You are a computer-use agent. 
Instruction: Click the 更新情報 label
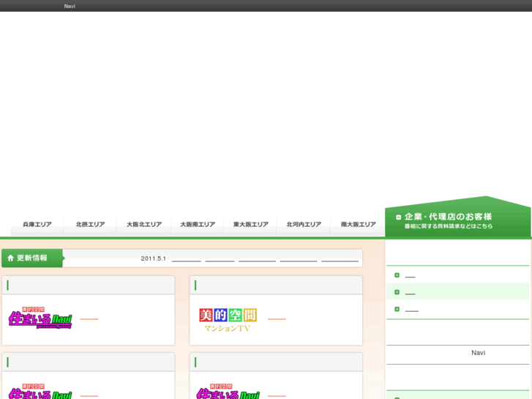[x=32, y=258]
